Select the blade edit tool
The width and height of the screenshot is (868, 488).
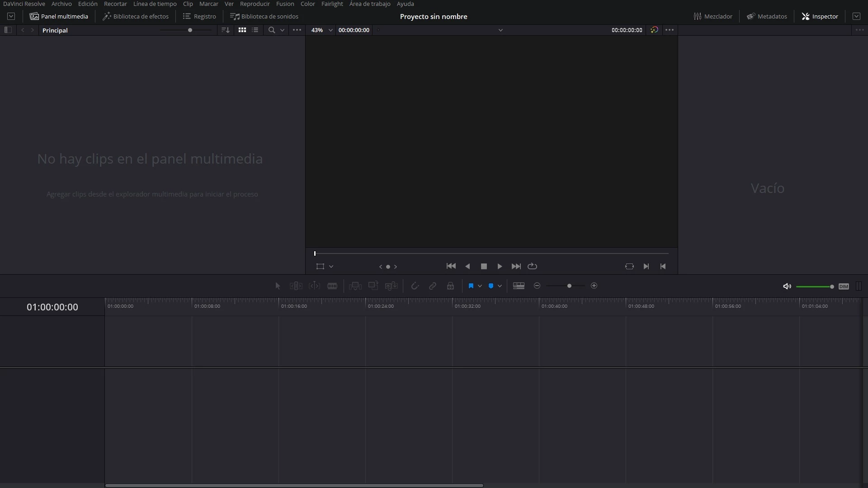(x=332, y=286)
